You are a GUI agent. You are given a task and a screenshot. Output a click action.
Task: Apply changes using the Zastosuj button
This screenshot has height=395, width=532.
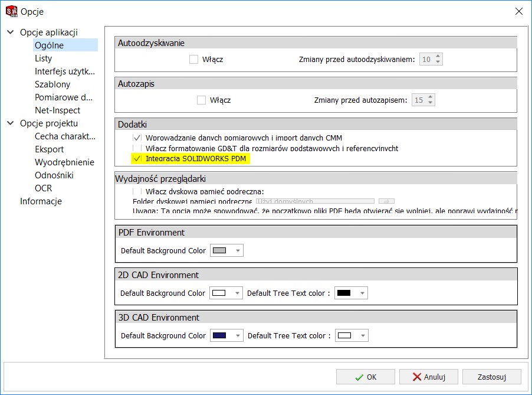pos(491,377)
